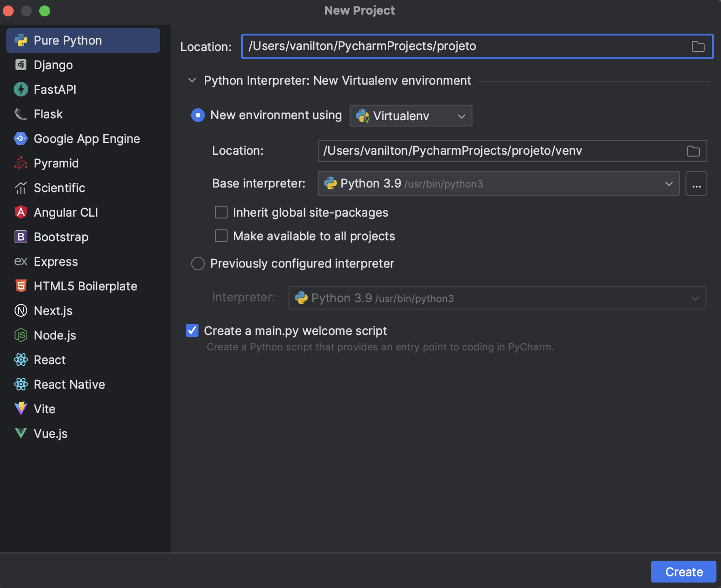The image size is (721, 588).
Task: Click the React atom icon
Action: [x=21, y=360]
